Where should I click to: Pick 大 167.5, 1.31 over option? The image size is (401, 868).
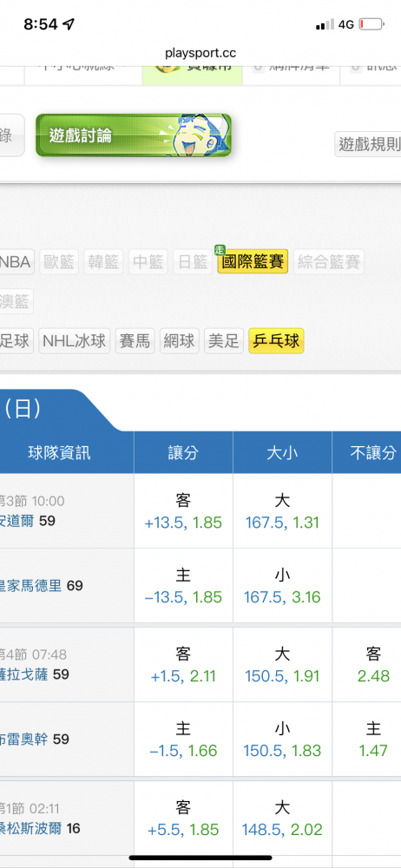[x=282, y=511]
